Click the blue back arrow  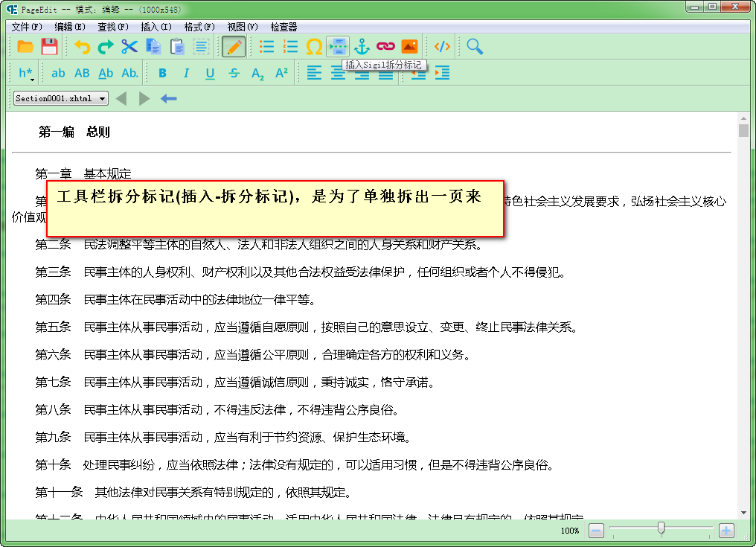pos(168,98)
